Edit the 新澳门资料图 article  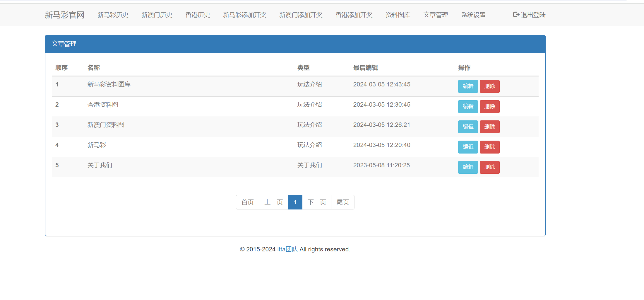click(468, 127)
